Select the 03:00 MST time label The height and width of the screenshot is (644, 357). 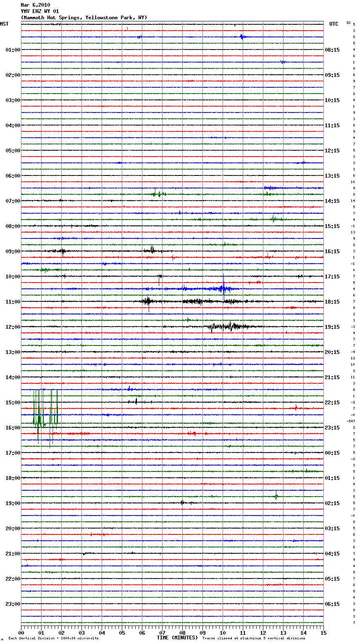(13, 100)
